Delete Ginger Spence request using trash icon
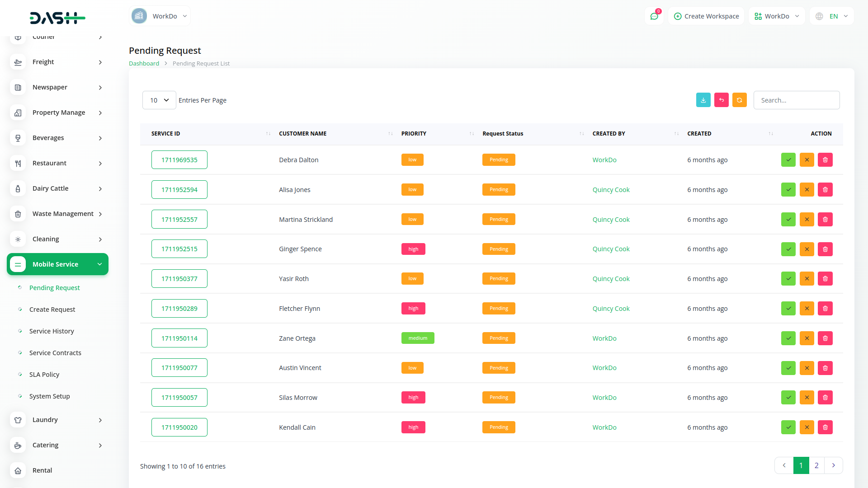 point(825,249)
